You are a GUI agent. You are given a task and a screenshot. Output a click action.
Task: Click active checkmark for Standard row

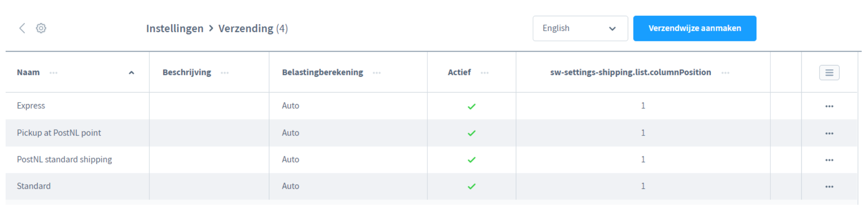472,186
